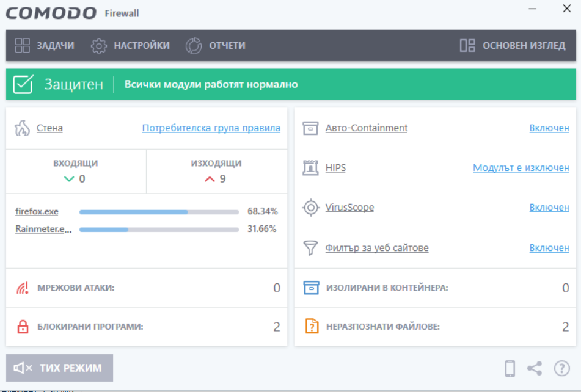Close the Comodo Firewall window
The image size is (581, 392).
pyautogui.click(x=566, y=9)
